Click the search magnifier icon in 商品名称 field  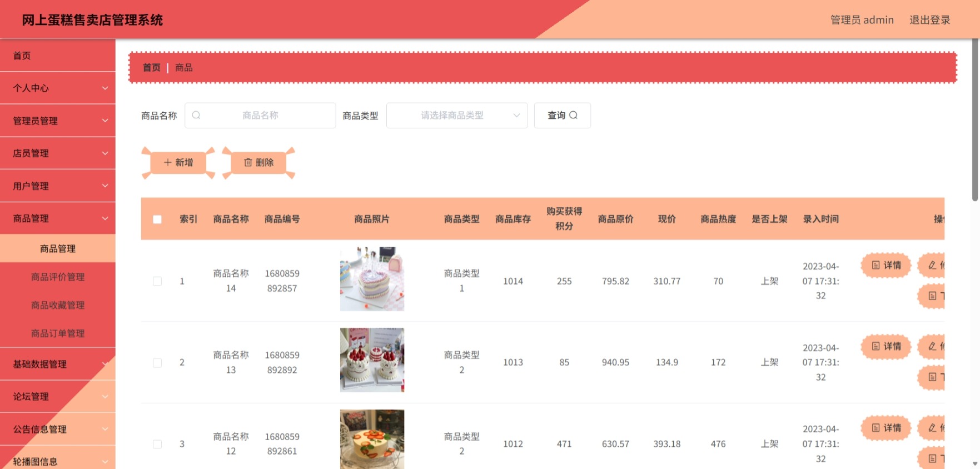click(196, 115)
